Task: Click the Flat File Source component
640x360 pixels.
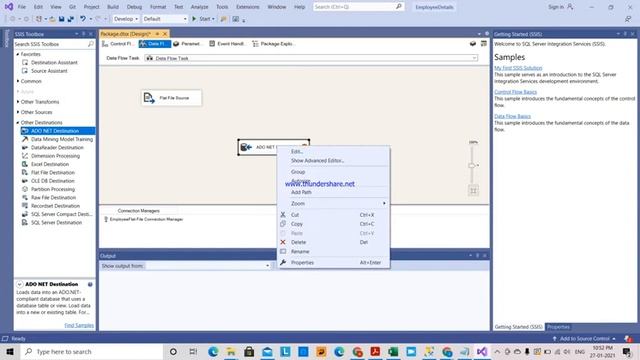Action: pyautogui.click(x=171, y=98)
